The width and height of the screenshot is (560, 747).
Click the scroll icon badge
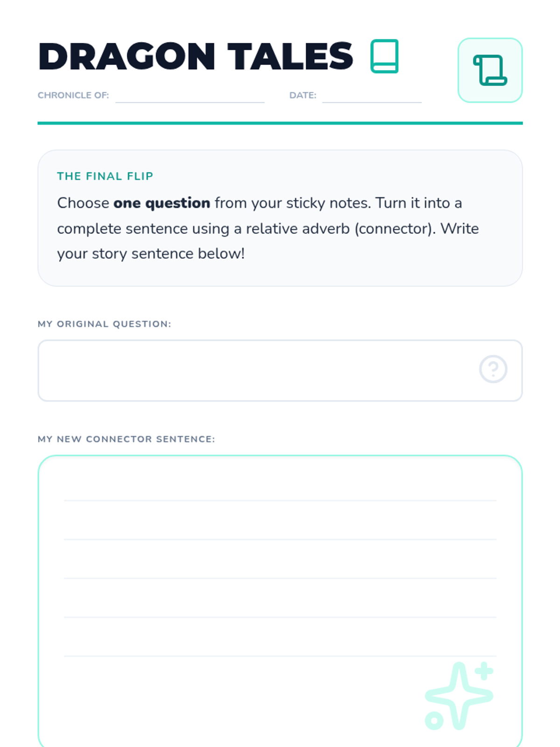[490, 70]
